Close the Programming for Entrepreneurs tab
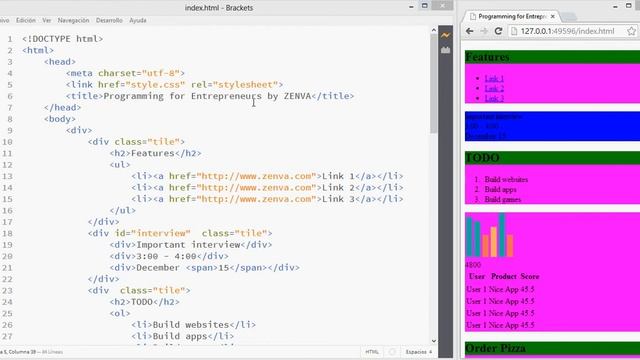This screenshot has width=640, height=360. 553,16
